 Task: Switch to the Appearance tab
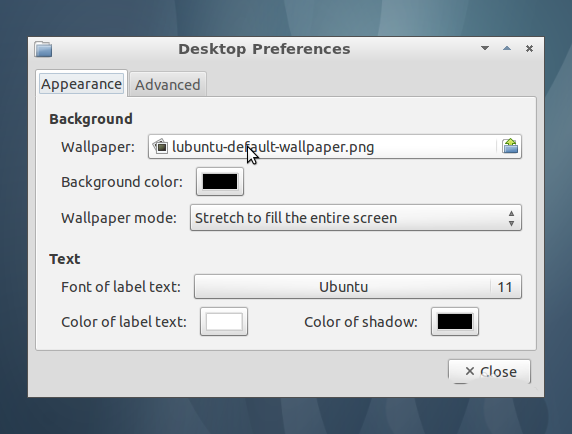[81, 84]
